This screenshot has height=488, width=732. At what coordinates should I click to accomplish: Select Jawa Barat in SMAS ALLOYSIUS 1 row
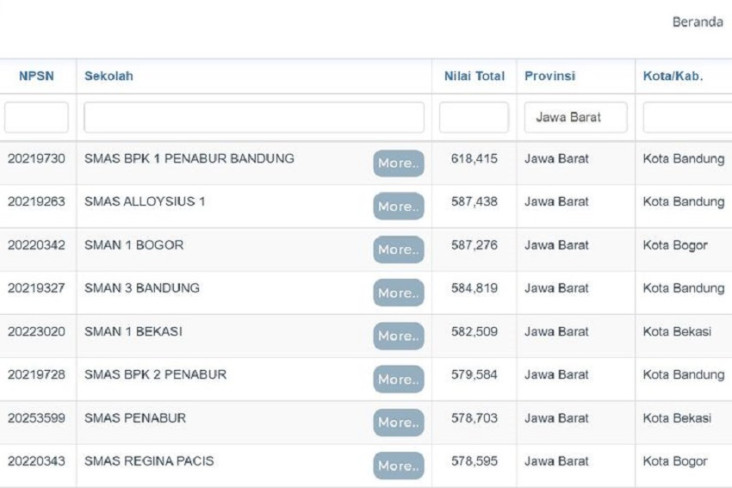[556, 202]
